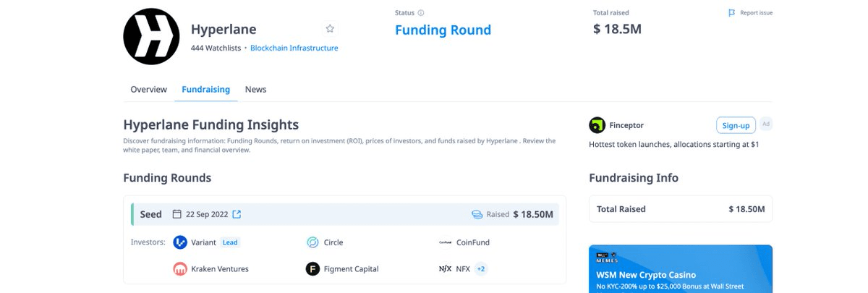Click the Report issue flag icon
Image resolution: width=868 pixels, height=293 pixels.
(732, 13)
